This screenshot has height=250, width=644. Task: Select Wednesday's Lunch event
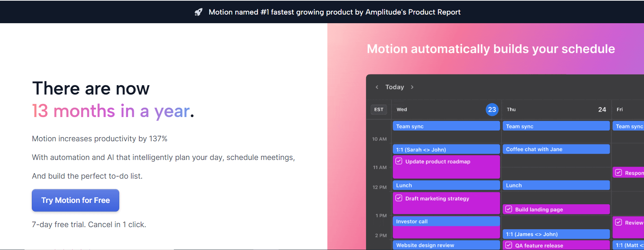click(446, 185)
